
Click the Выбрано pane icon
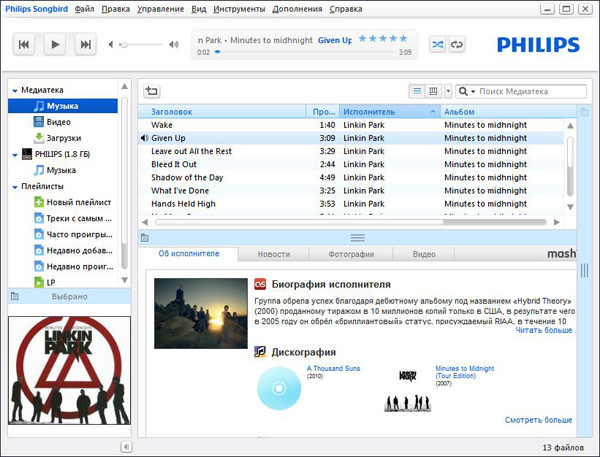pos(15,296)
